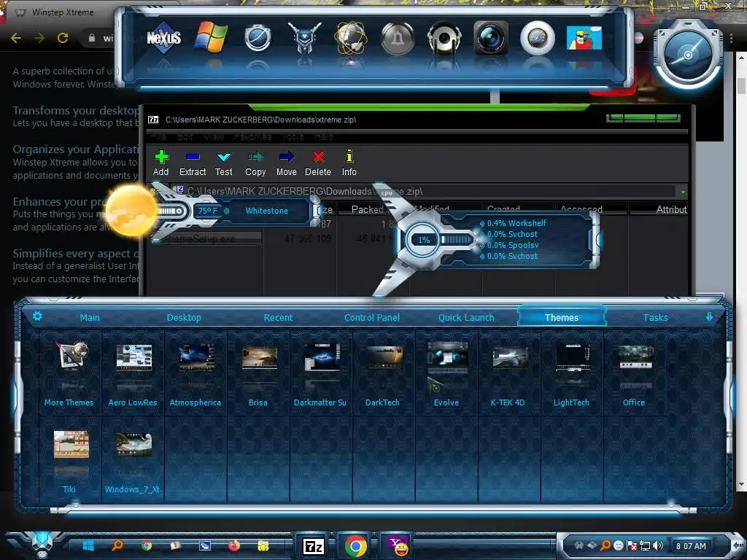Select the LightTech theme
The height and width of the screenshot is (560, 747).
coord(571,374)
